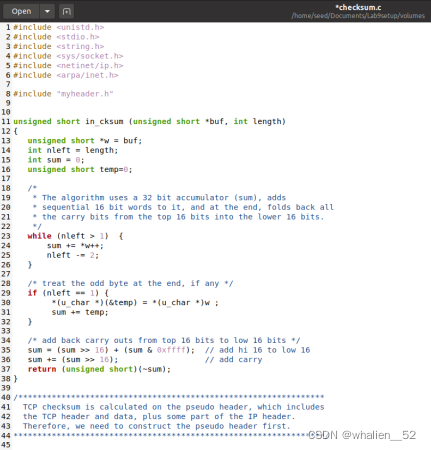Screen dimensions: 431x450
Task: Click the line 'sum += temp;'
Action: click(x=80, y=312)
